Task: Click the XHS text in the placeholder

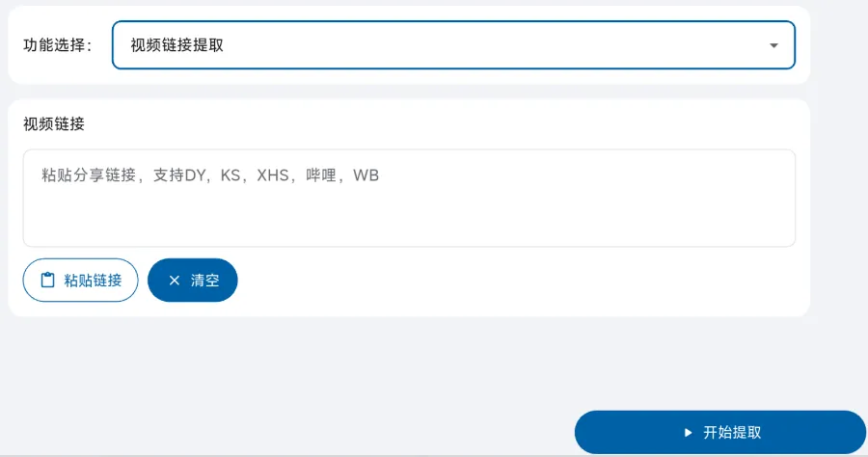Action: tap(273, 175)
